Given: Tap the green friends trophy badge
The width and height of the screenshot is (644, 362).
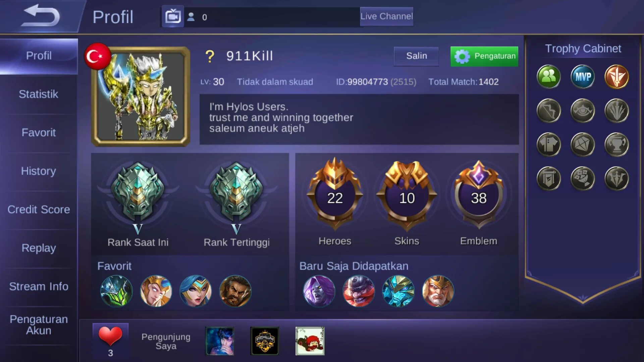Looking at the screenshot, I should [549, 77].
